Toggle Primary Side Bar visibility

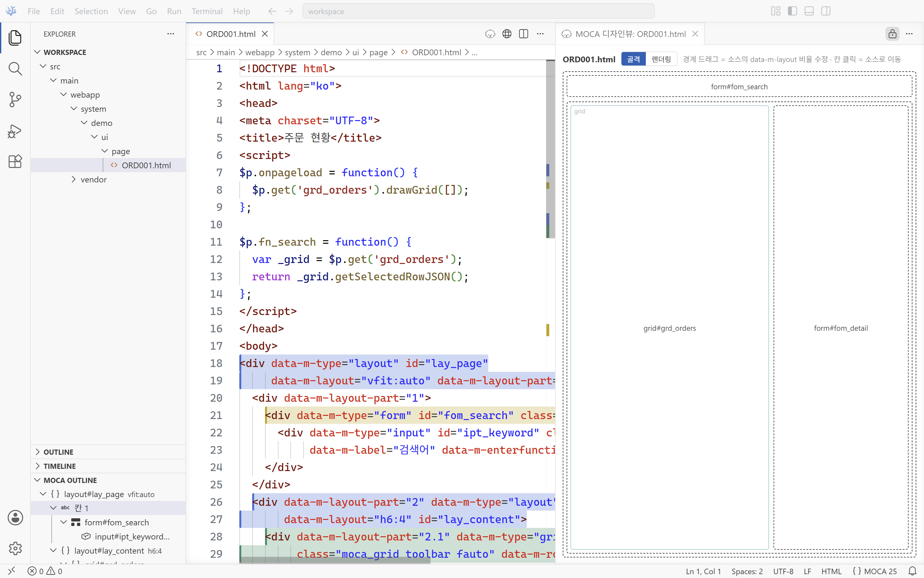[x=792, y=11]
